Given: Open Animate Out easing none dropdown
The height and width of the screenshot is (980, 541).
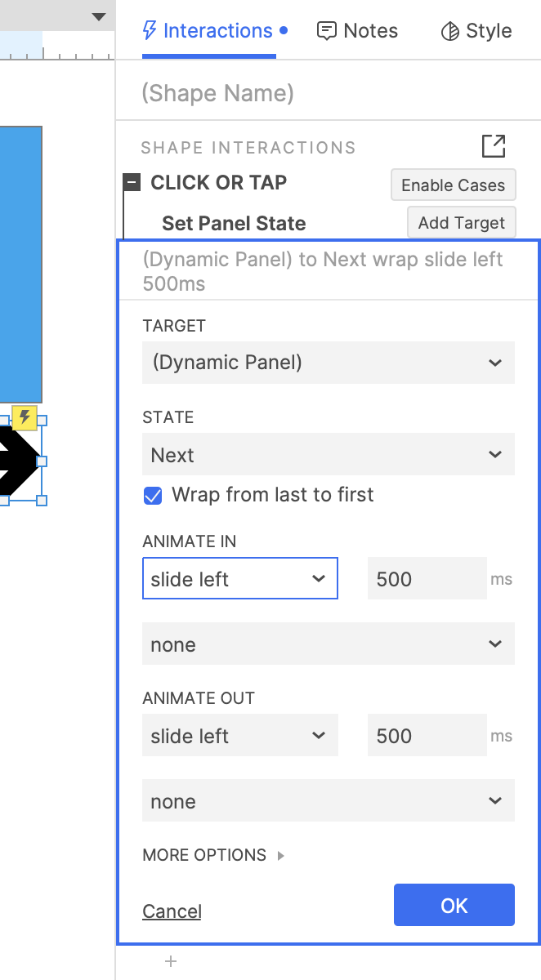Looking at the screenshot, I should [329, 801].
